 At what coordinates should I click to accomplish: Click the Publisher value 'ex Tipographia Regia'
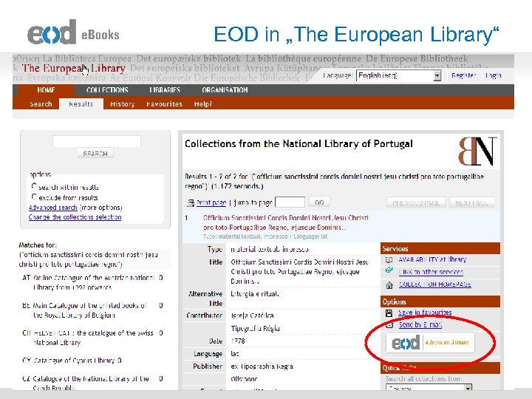(262, 366)
